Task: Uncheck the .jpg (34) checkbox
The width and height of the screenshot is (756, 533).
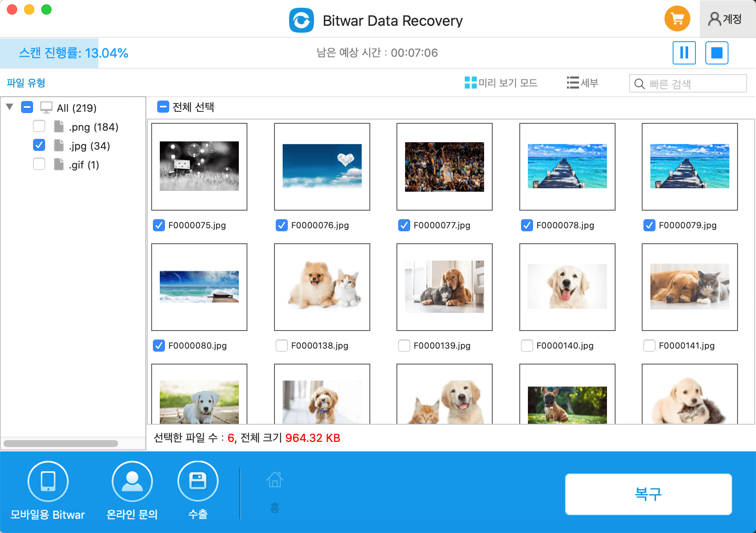Action: [x=39, y=145]
